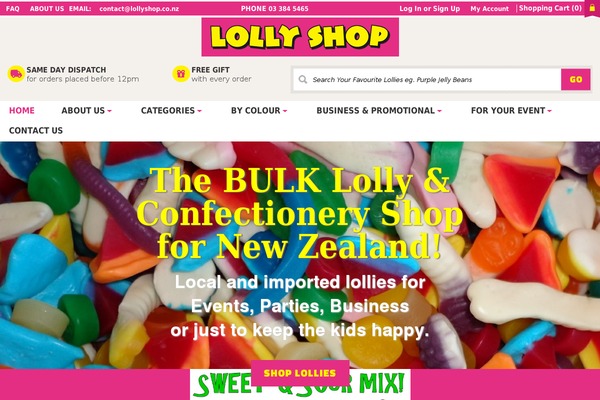Open the Contact Us menu item

click(x=36, y=131)
